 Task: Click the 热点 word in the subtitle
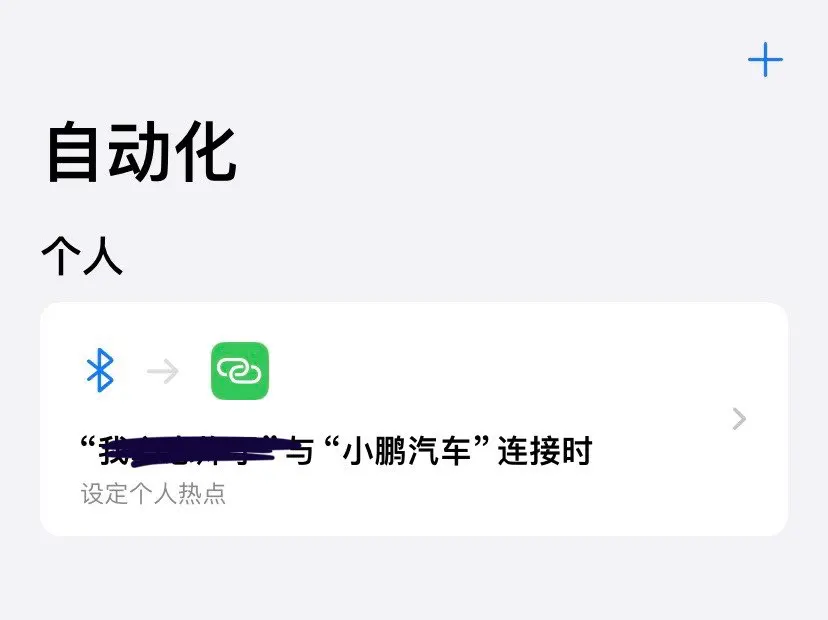pos(202,494)
